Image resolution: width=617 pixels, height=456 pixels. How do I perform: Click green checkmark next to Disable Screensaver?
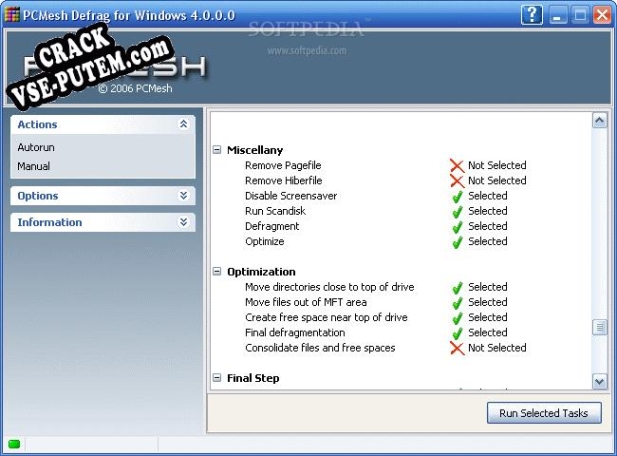456,196
